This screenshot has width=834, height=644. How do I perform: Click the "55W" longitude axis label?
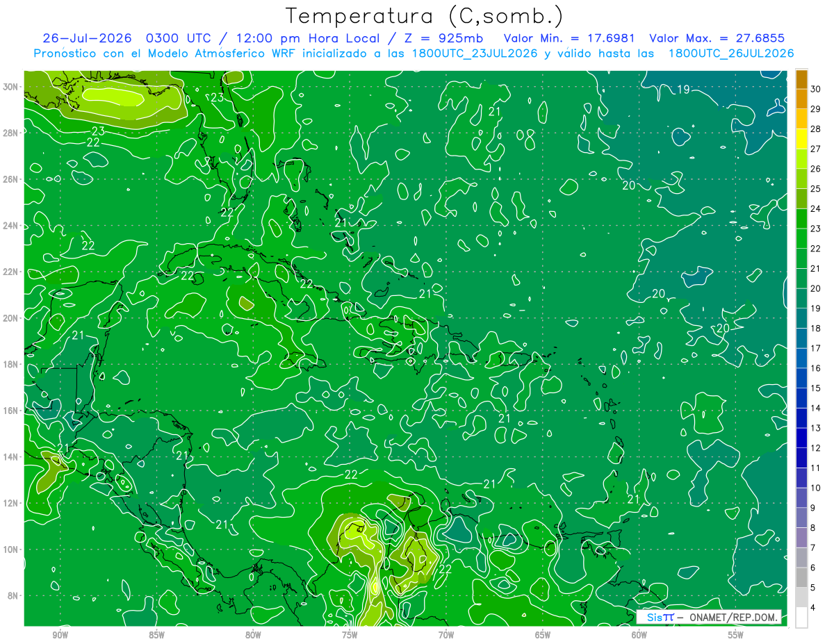(x=736, y=635)
